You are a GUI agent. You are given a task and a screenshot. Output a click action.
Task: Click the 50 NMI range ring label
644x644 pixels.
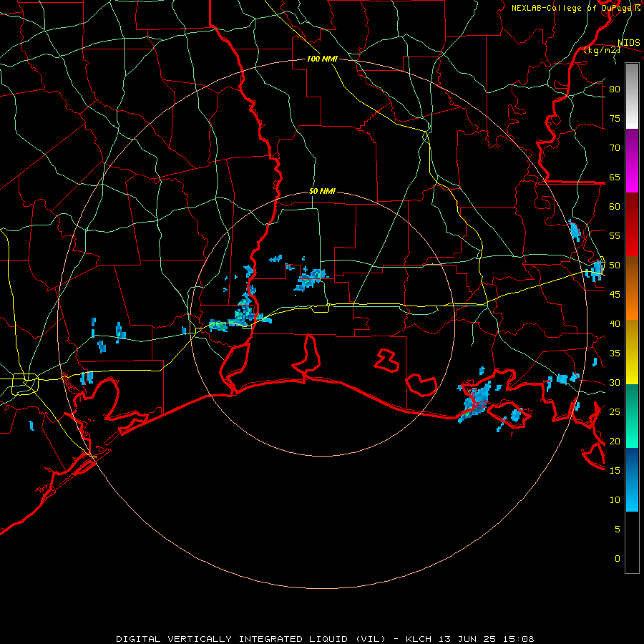(322, 191)
